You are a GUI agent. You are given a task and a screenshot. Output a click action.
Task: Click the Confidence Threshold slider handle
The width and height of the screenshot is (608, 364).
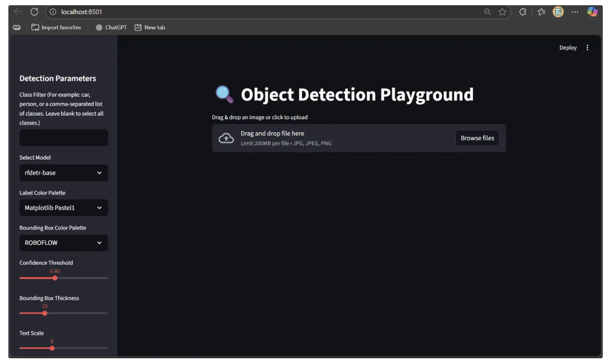[55, 278]
